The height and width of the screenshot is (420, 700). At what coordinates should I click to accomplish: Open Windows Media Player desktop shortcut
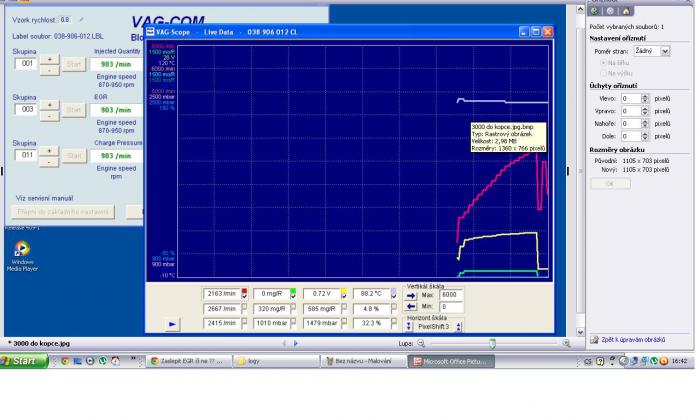click(x=20, y=252)
